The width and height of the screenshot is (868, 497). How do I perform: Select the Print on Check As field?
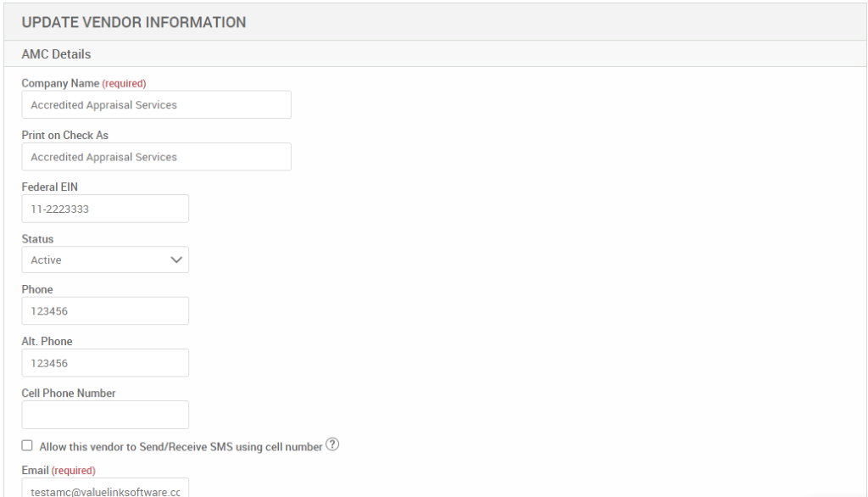156,156
